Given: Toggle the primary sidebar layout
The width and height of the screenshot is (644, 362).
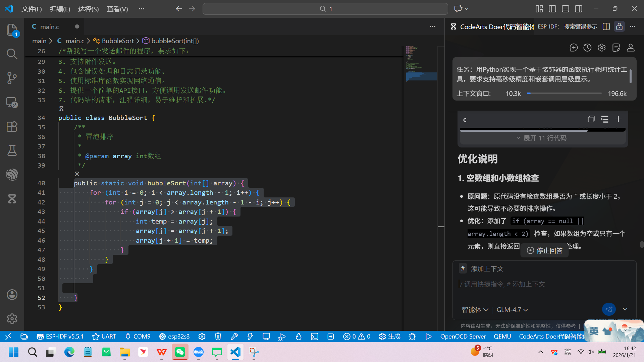Looking at the screenshot, I should pyautogui.click(x=552, y=9).
